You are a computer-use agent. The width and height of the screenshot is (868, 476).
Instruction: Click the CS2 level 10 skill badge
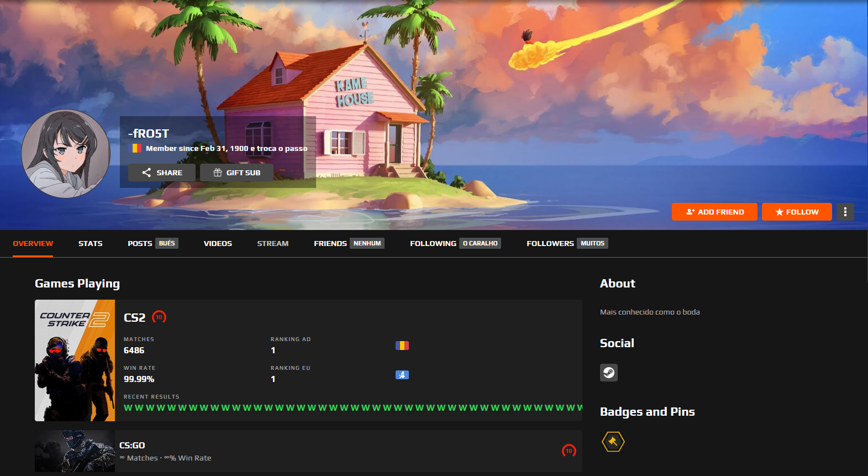(159, 317)
